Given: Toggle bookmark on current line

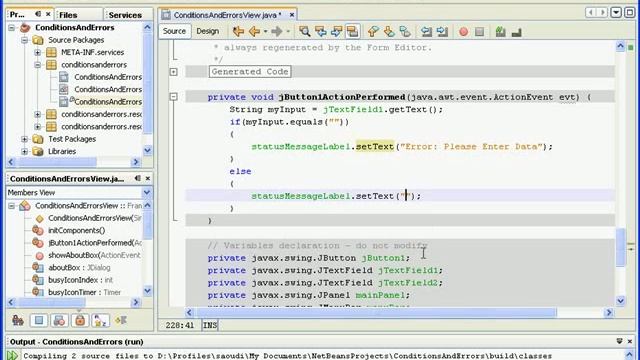Looking at the screenshot, I should pyautogui.click(x=405, y=31).
